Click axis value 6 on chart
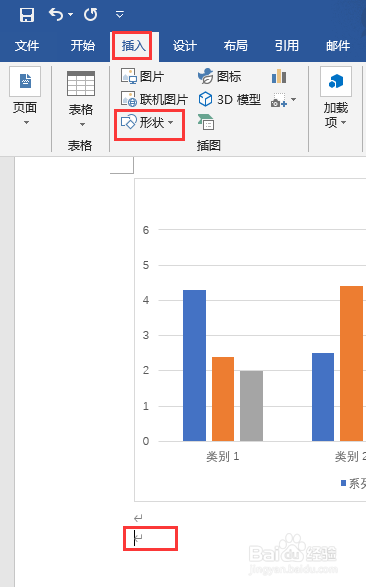 tap(146, 230)
